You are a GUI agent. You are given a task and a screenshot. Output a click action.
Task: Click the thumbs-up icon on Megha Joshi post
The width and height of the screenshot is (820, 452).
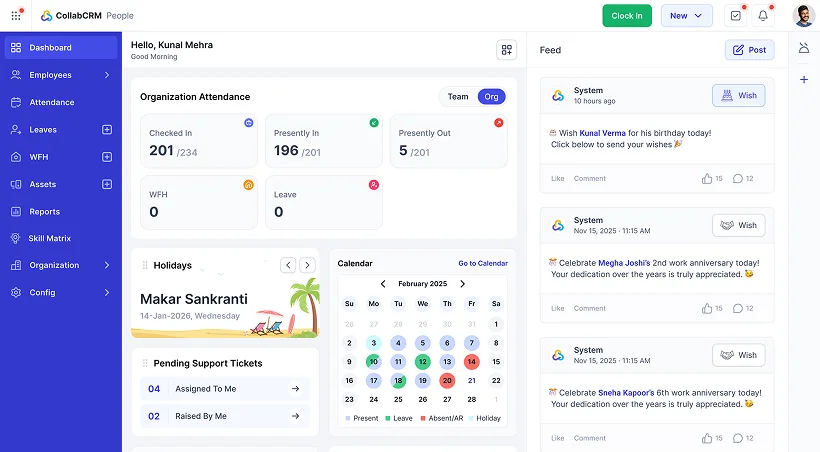pos(707,308)
